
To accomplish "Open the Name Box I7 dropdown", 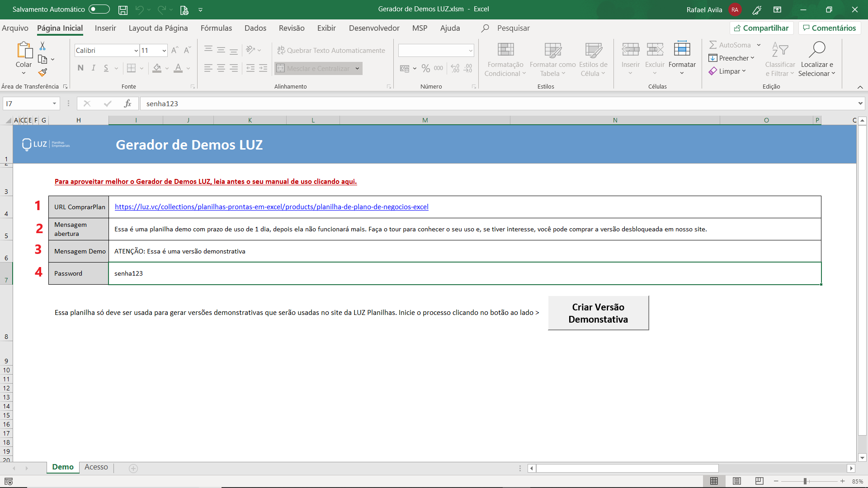I will (54, 103).
